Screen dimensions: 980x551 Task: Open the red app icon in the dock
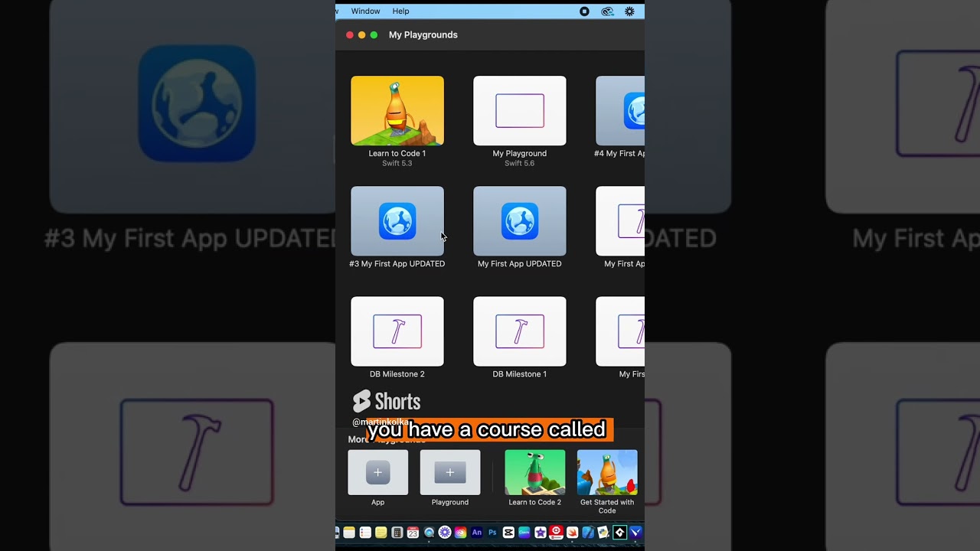pos(557,532)
